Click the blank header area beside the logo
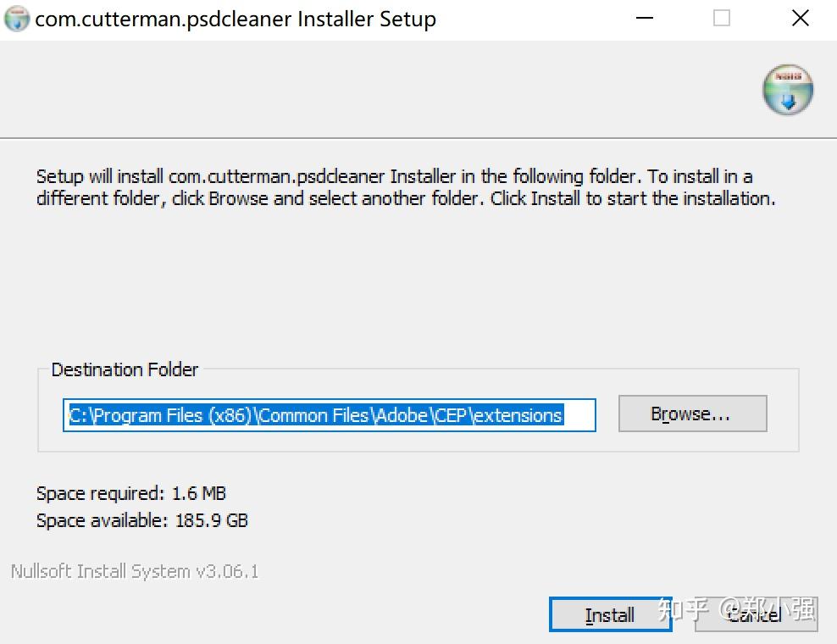 (x=374, y=89)
